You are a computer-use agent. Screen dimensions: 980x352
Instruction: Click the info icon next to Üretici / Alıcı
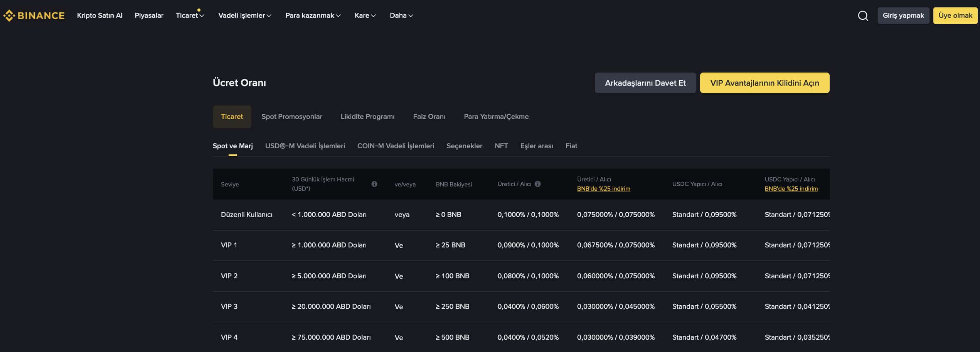tap(538, 184)
